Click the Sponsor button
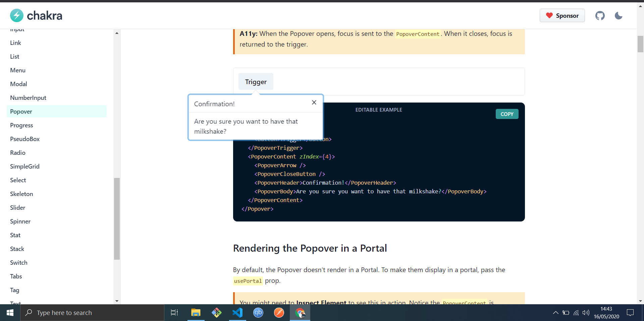 point(562,15)
